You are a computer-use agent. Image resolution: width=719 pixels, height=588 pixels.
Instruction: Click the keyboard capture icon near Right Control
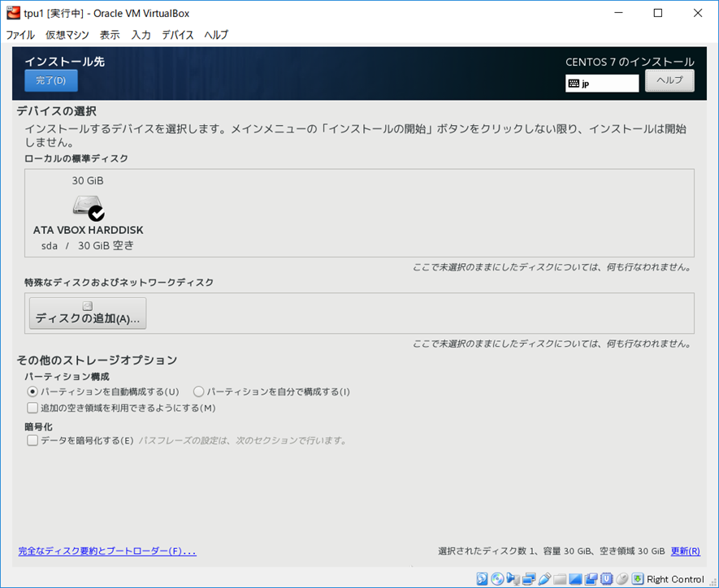636,579
